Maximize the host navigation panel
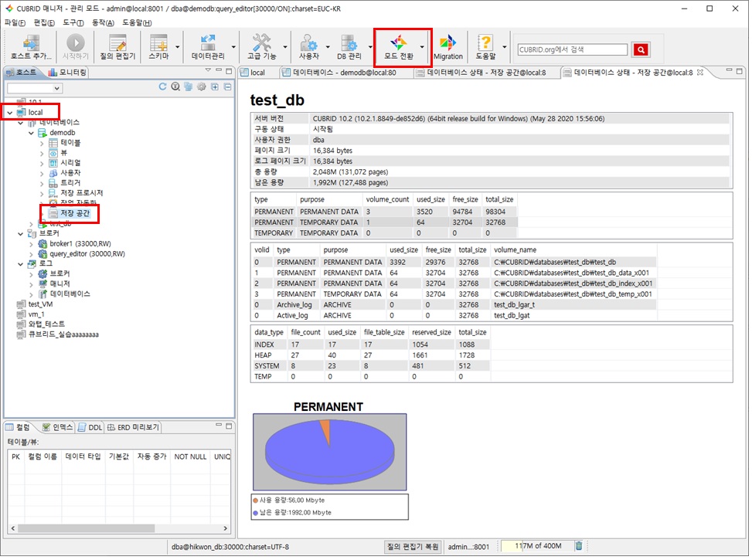The height and width of the screenshot is (560, 752). tap(229, 70)
